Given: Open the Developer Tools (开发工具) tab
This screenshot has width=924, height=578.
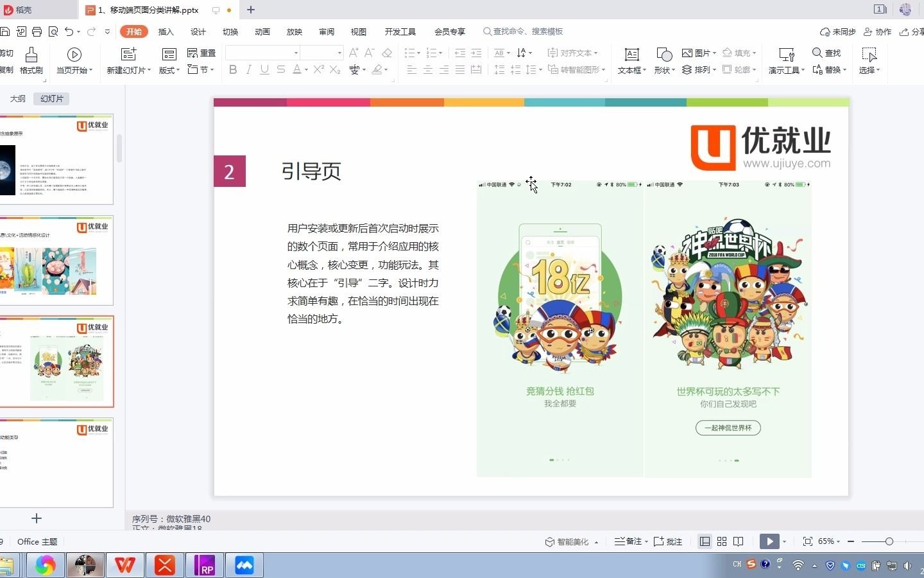Looking at the screenshot, I should 400,31.
